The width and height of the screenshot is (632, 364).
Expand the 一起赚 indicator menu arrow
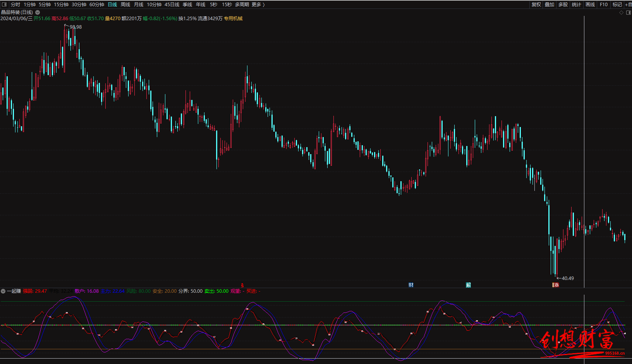point(3,291)
